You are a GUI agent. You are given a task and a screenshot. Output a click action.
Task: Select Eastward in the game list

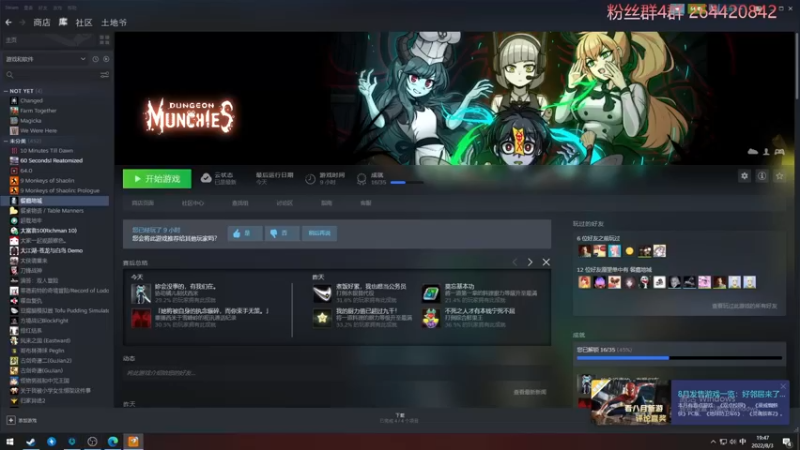[x=45, y=341]
